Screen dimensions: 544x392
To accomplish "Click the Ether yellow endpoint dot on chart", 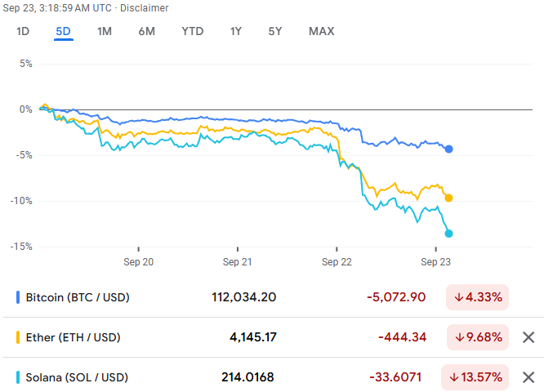I will [449, 198].
